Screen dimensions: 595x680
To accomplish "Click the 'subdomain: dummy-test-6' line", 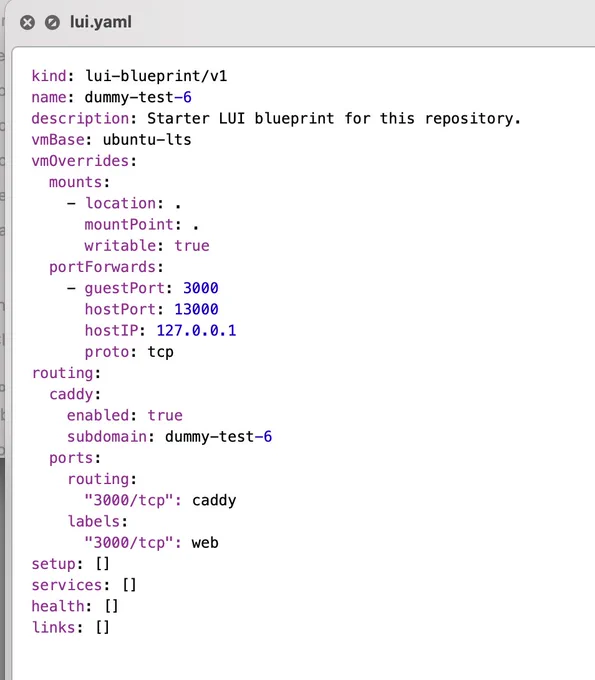I will 169,437.
